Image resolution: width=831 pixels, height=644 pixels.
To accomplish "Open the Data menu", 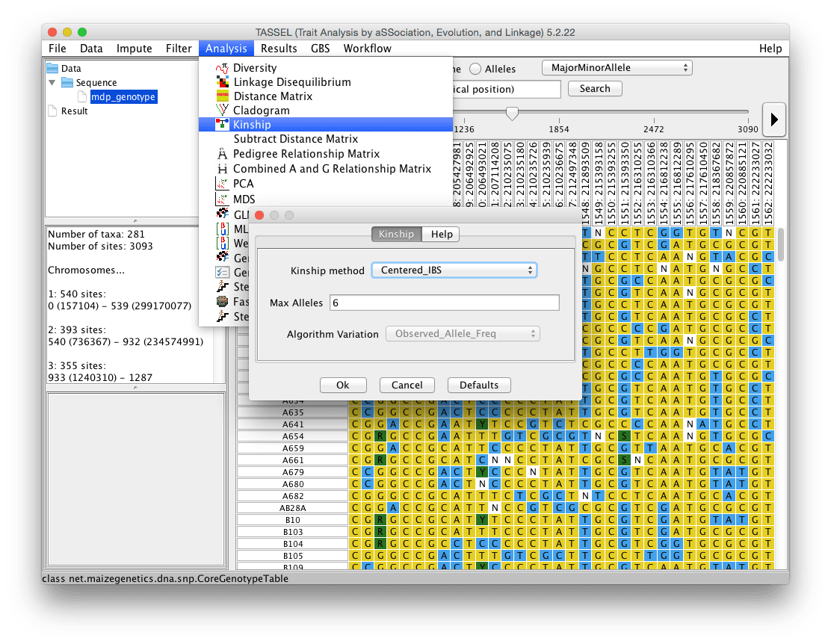I will [x=91, y=49].
